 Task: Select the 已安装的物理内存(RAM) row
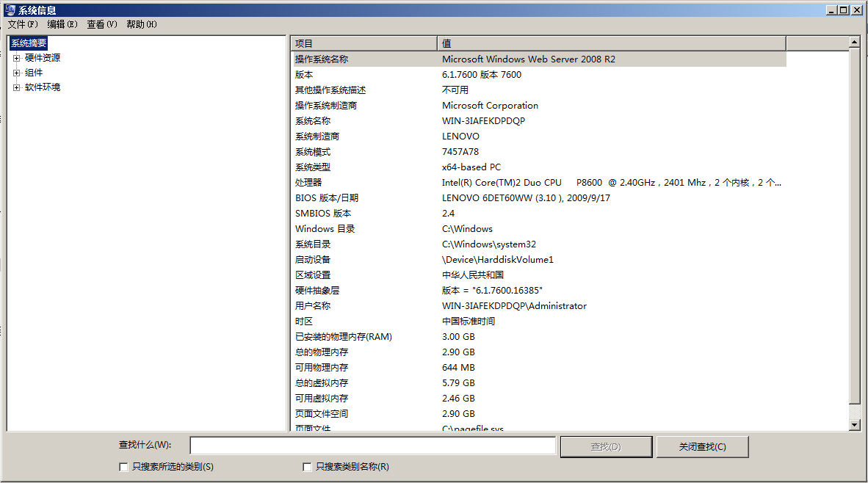[539, 337]
